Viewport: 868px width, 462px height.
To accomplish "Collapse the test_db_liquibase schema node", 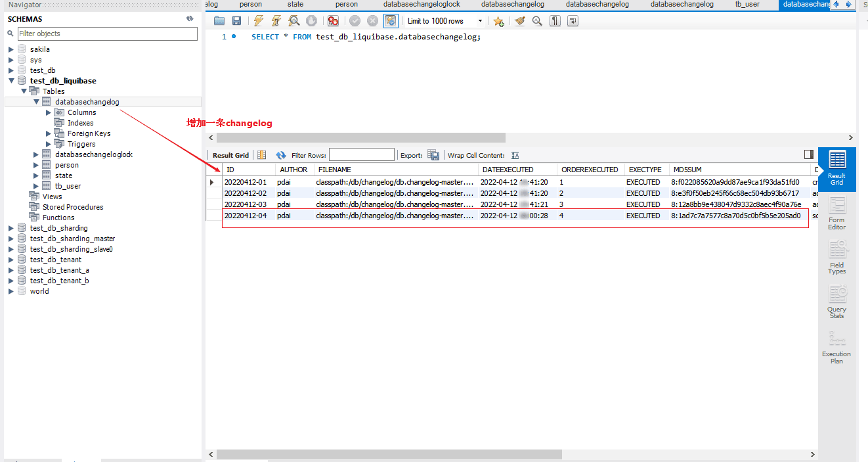I will [x=11, y=81].
